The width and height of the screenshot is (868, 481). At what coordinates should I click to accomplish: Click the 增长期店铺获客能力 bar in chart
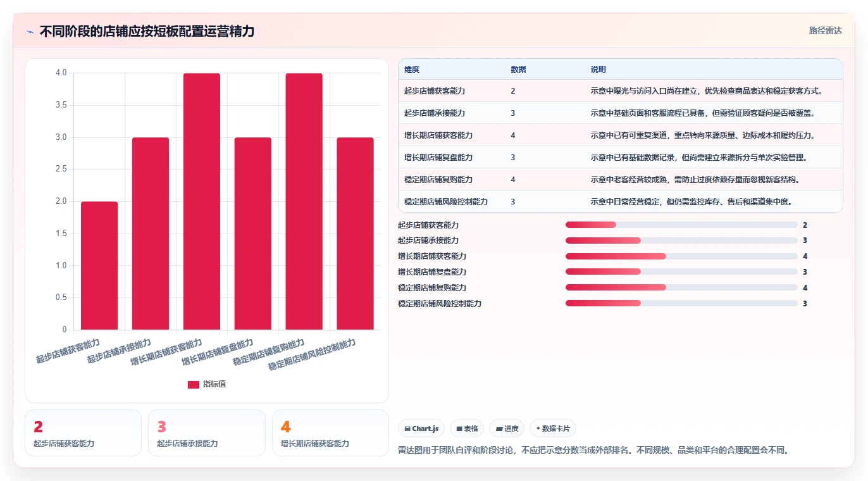(202, 201)
